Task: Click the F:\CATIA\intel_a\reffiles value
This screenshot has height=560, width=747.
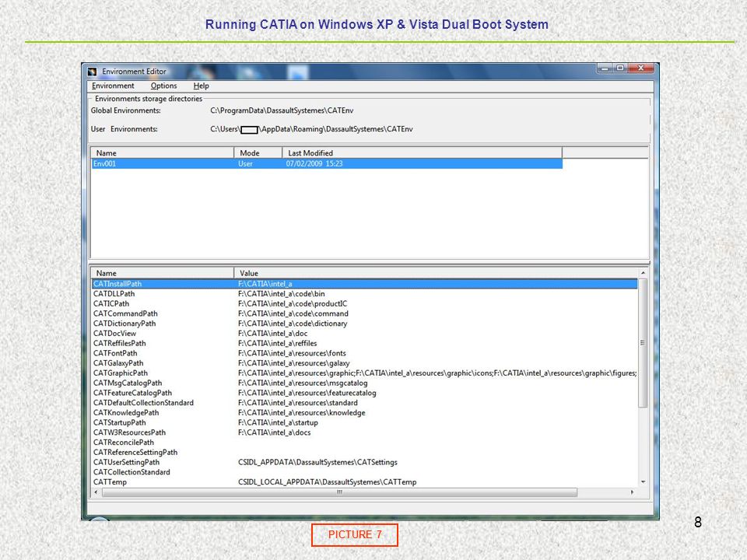Action: tap(277, 343)
